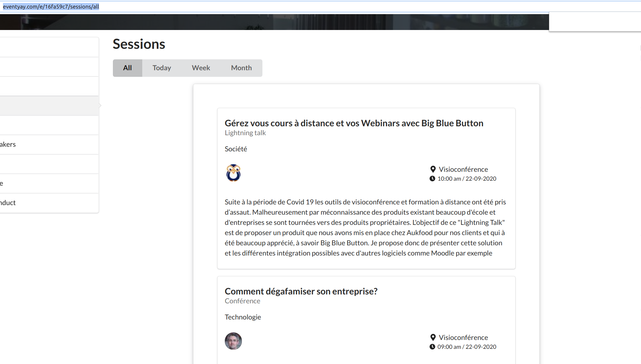Click the highlighted active sidebar item
641x364 pixels.
[50, 106]
